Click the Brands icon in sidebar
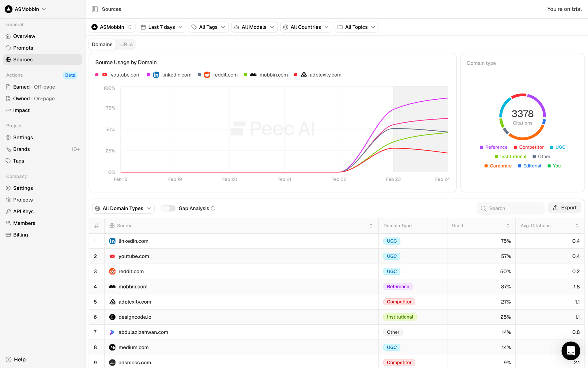 [x=8, y=149]
